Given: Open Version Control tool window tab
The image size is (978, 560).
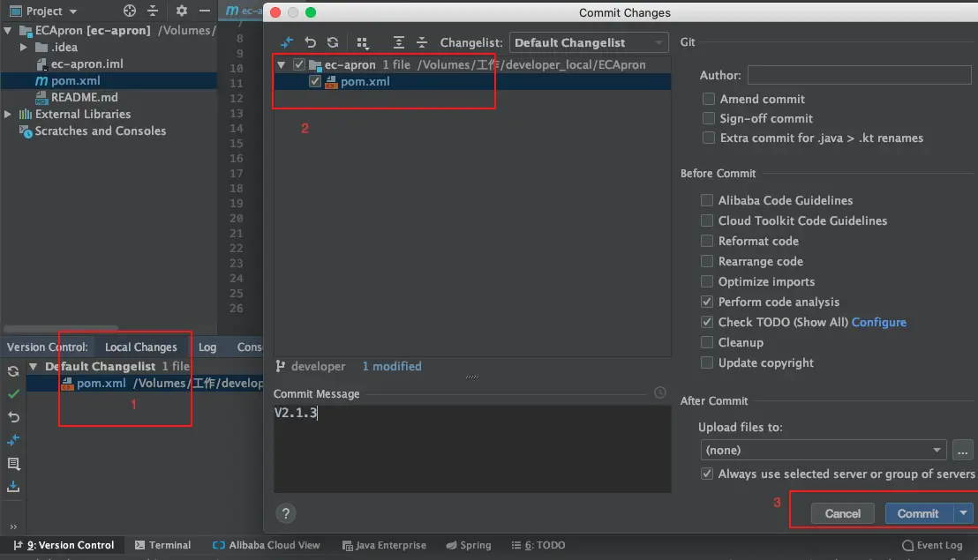Looking at the screenshot, I should [64, 545].
